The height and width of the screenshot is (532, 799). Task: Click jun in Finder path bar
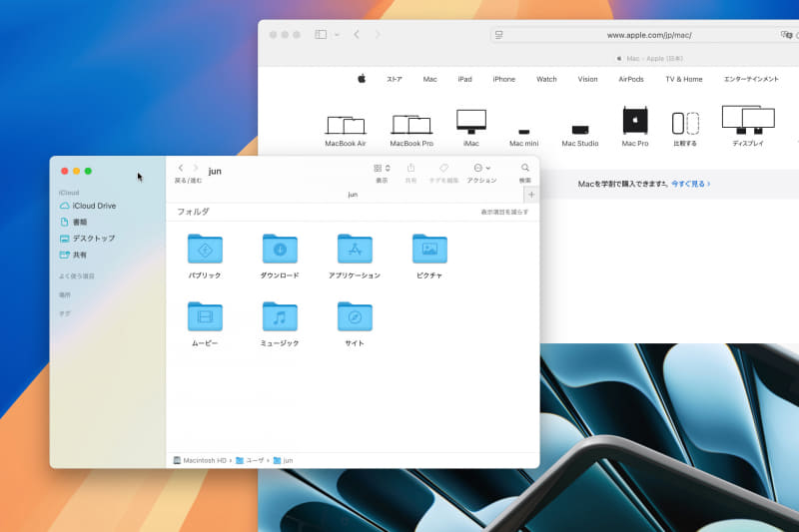(x=283, y=460)
